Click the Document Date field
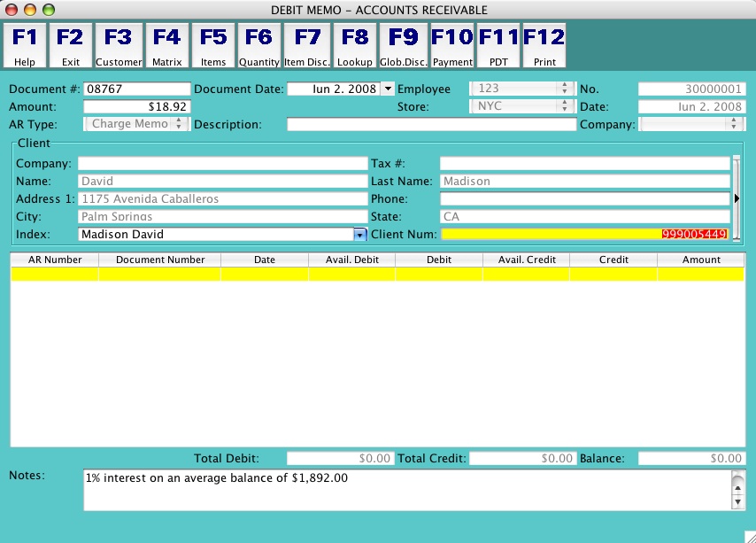Screen dimensions: 756x543 [x=334, y=89]
